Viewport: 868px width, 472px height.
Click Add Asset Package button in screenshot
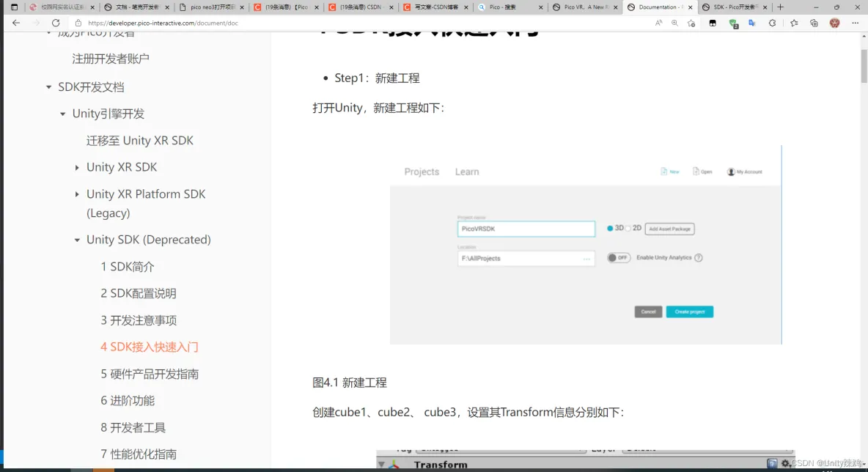tap(670, 229)
